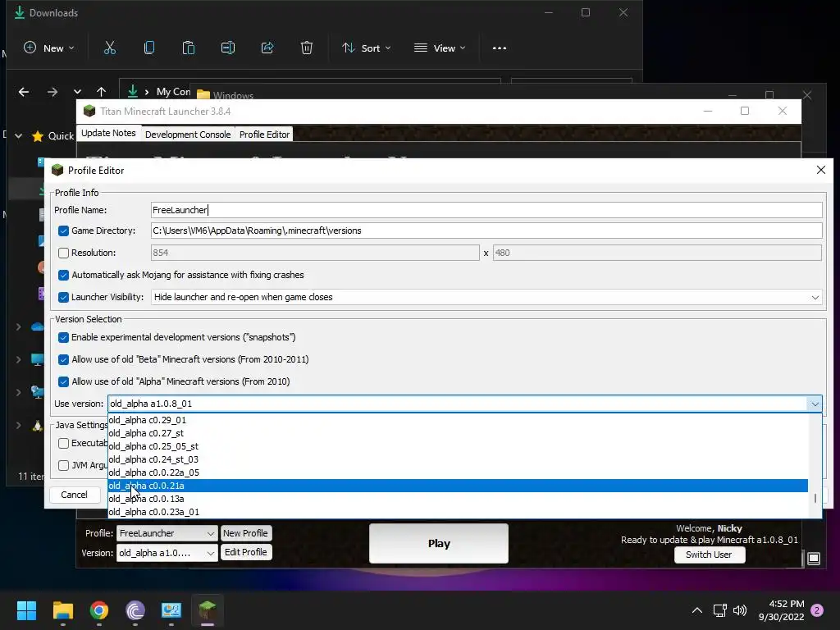Screen dimensions: 840x630
Task: Click the Cut icon in Downloads toolbar
Action: click(x=110, y=48)
